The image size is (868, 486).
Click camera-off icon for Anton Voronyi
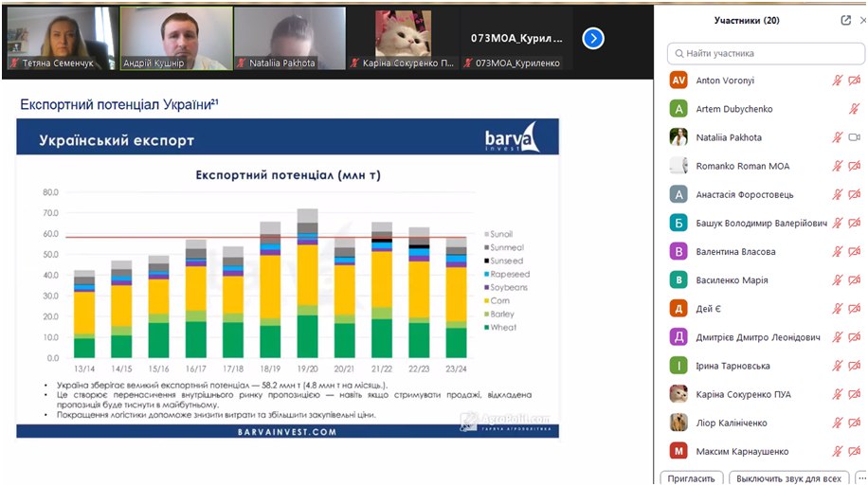coord(854,81)
